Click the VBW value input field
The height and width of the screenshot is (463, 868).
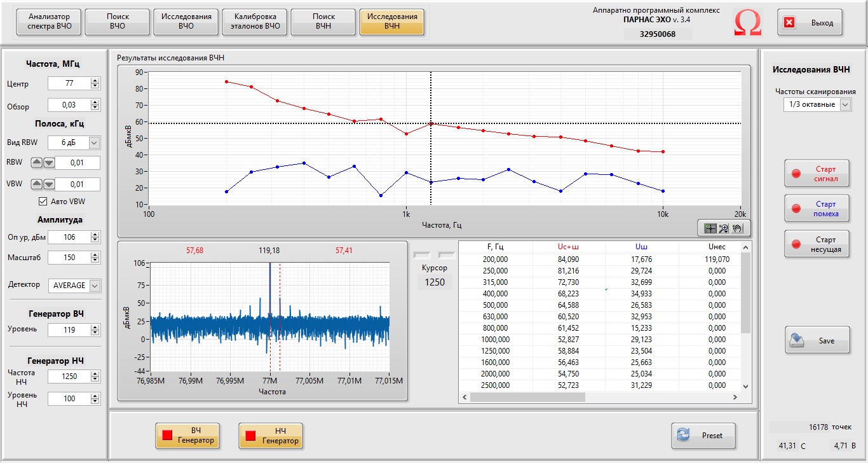tap(78, 184)
